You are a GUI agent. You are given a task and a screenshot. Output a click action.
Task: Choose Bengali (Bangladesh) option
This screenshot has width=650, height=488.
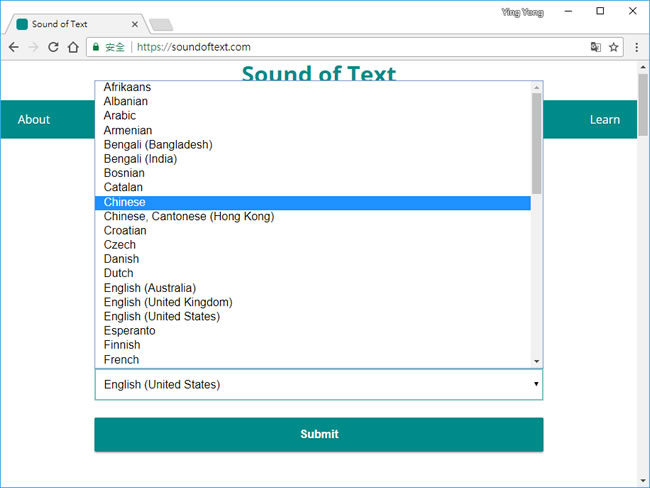[x=313, y=144]
